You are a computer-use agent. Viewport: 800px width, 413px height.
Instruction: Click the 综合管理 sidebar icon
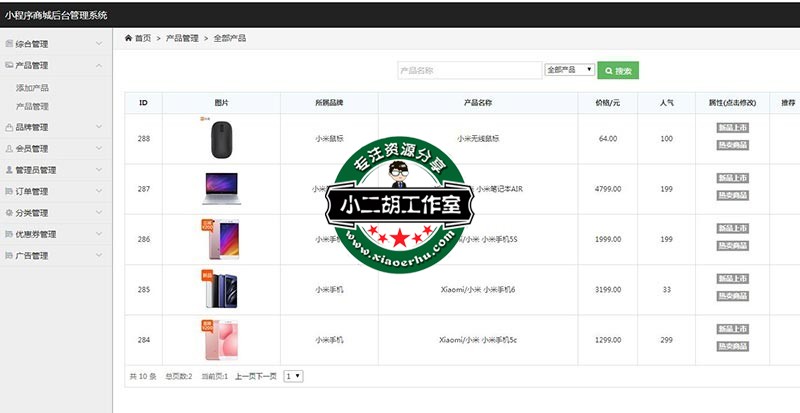9,44
